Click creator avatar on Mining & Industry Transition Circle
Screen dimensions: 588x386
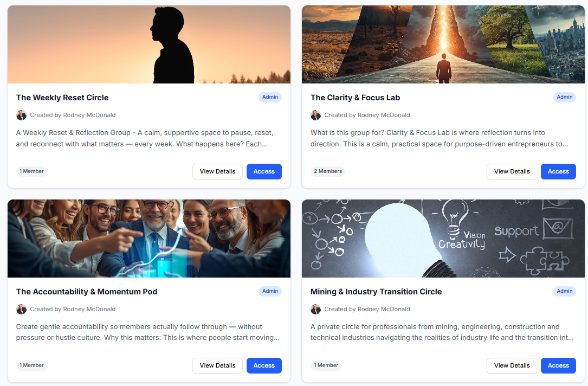[x=316, y=309]
